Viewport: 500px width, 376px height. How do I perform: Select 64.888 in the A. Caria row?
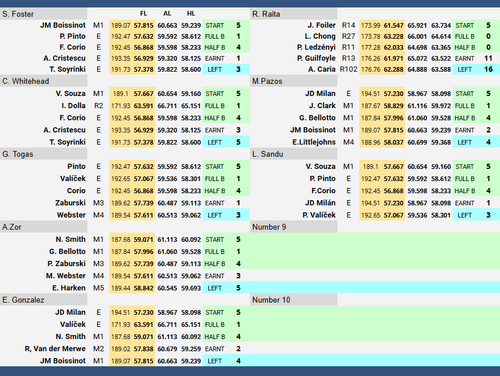click(x=417, y=69)
